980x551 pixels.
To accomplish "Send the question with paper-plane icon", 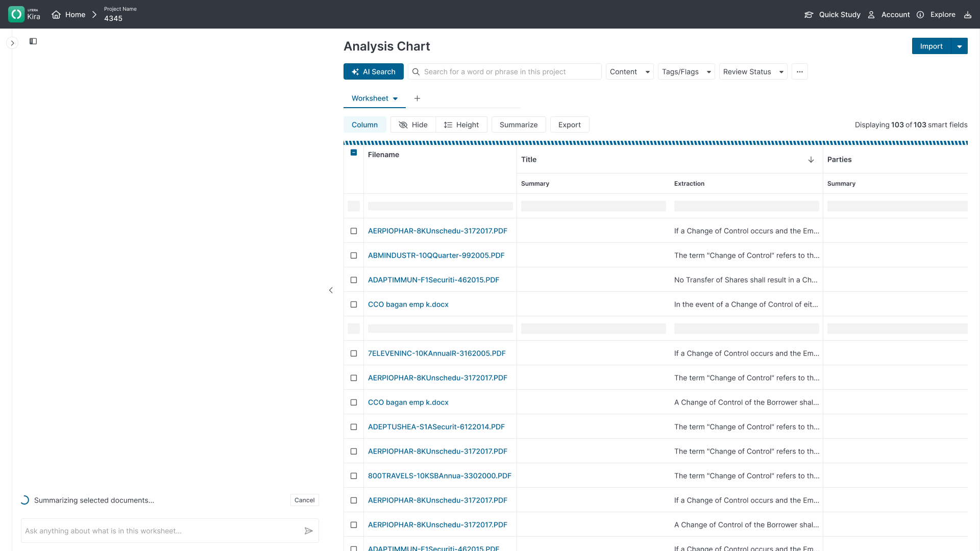I will tap(309, 531).
